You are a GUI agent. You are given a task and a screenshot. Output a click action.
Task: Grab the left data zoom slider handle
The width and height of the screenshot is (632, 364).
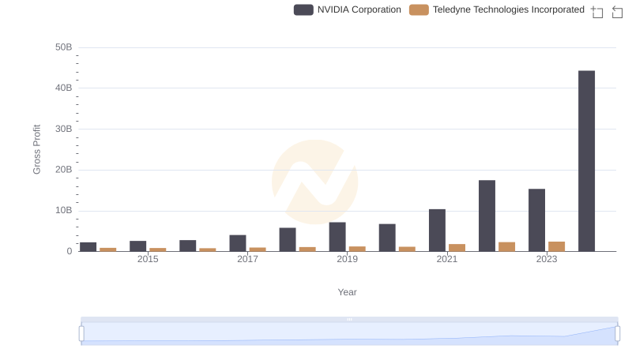81,333
